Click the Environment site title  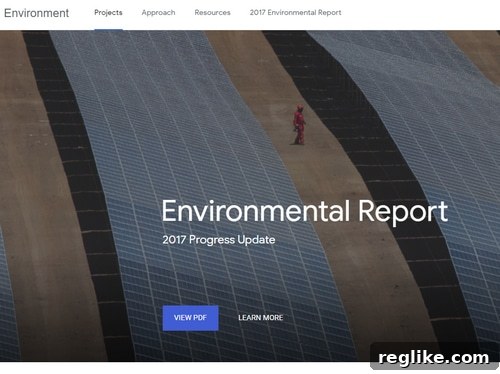point(36,13)
